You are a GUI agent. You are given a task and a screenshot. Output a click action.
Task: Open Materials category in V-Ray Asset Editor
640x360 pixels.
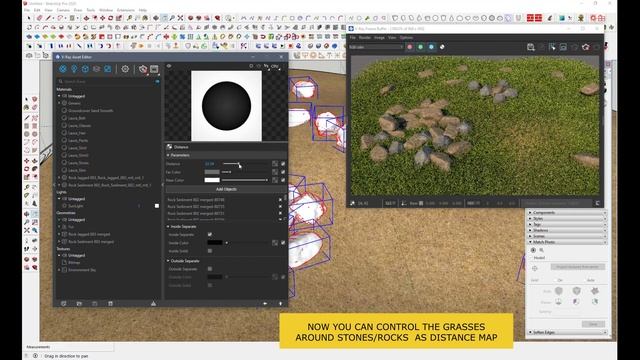tap(63, 69)
